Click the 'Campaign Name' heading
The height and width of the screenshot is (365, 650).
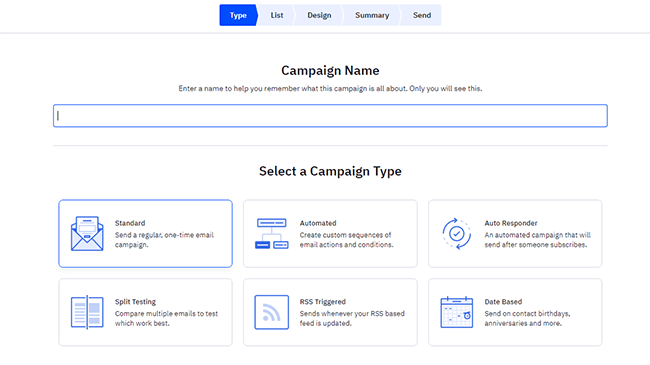pos(330,71)
